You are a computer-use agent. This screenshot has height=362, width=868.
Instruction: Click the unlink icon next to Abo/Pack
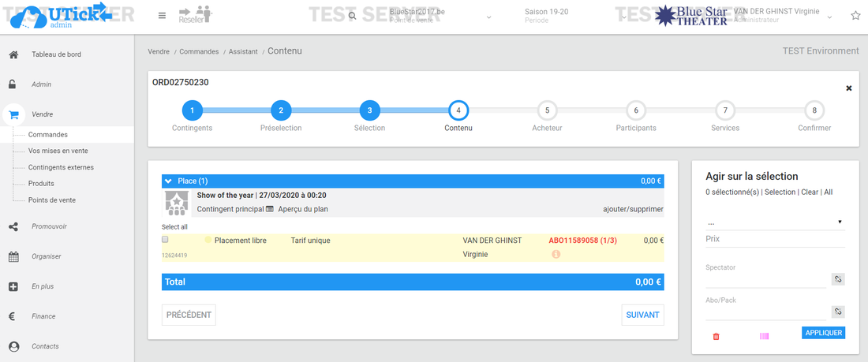click(838, 312)
